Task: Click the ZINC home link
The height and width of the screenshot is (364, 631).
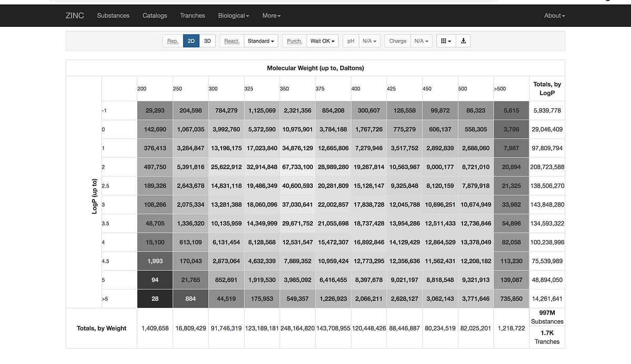Action: pyautogui.click(x=75, y=15)
